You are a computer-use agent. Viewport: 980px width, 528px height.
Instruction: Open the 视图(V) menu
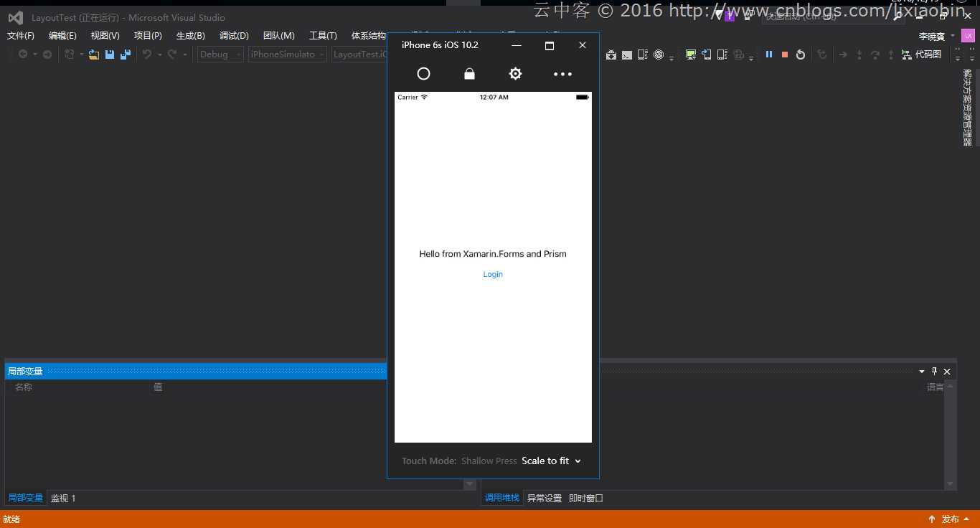(x=105, y=36)
